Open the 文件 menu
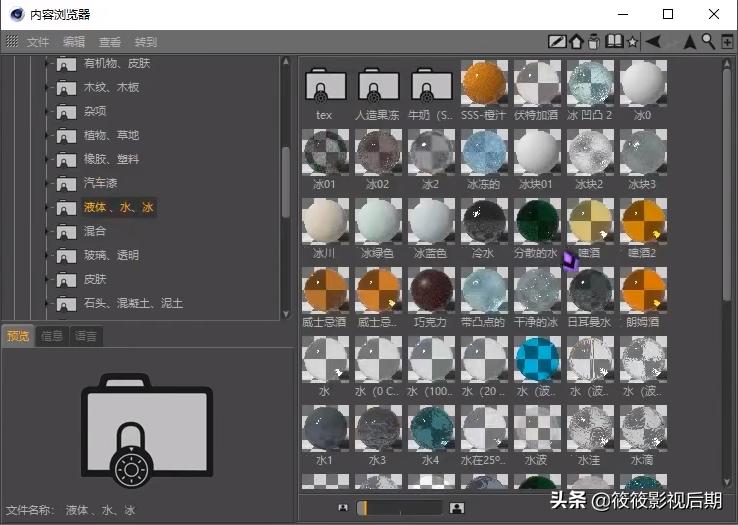Screen dimensions: 738x525 (x=38, y=42)
